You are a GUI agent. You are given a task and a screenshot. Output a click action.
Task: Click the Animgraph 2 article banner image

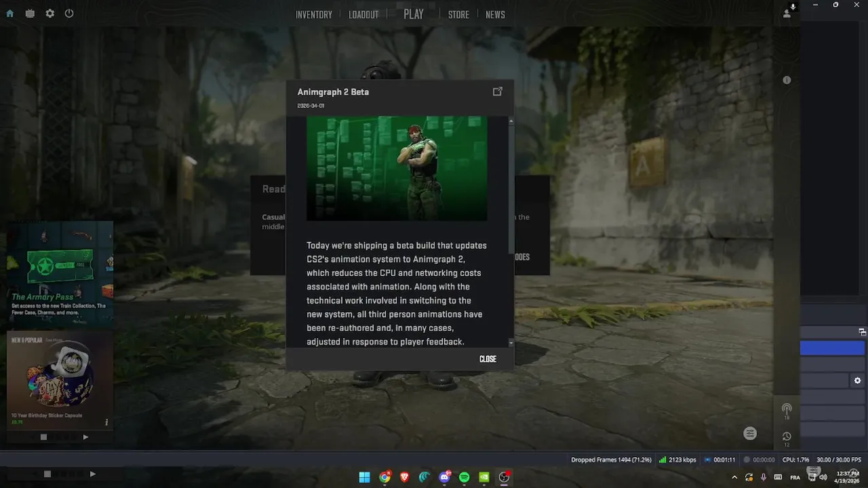tap(397, 169)
